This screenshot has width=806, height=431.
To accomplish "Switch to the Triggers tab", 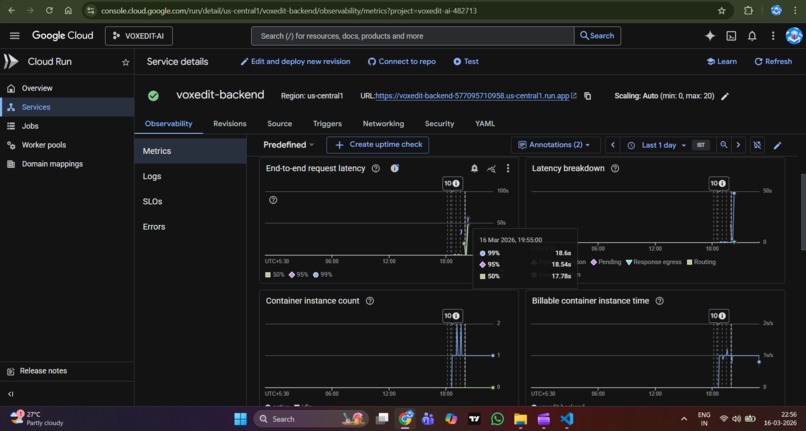I will point(327,123).
